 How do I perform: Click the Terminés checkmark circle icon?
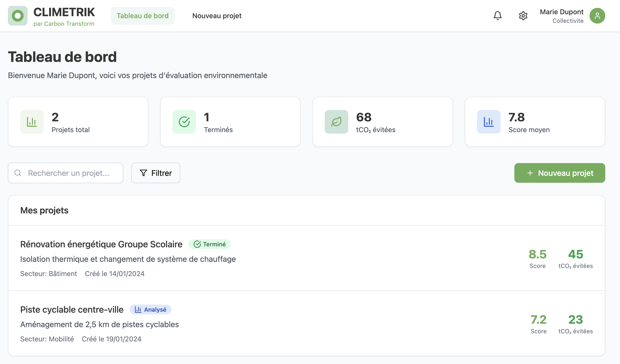pyautogui.click(x=184, y=122)
